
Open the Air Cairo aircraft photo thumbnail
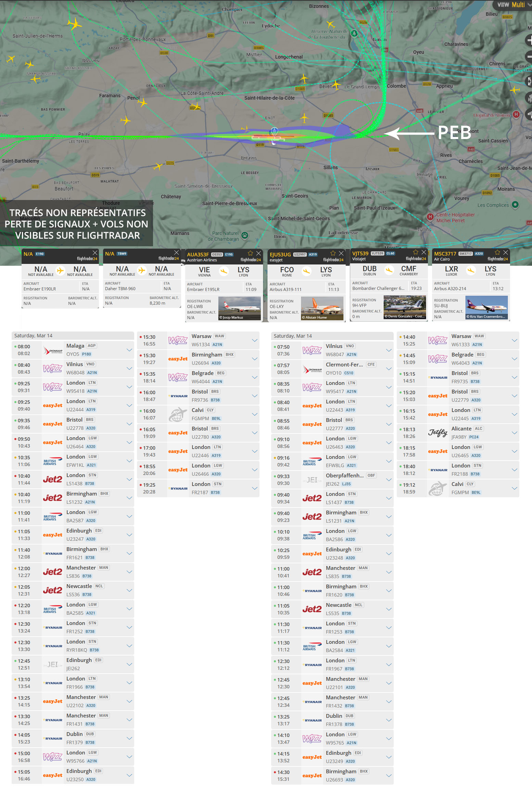[x=486, y=308]
